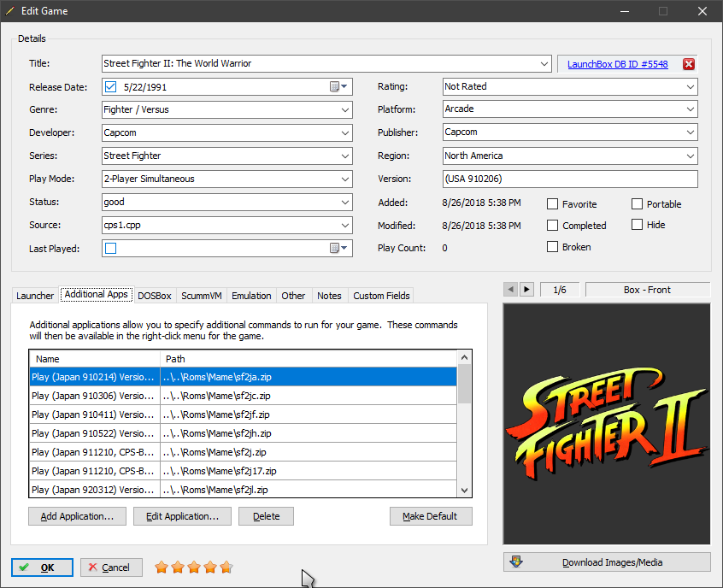
Task: Open the Series dropdown
Action: tap(345, 156)
